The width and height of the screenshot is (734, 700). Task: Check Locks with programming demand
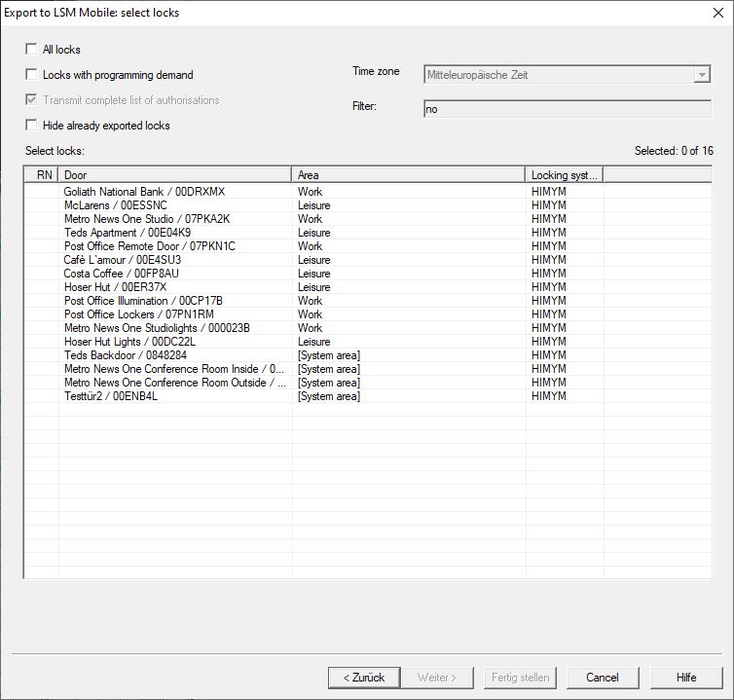[32, 75]
